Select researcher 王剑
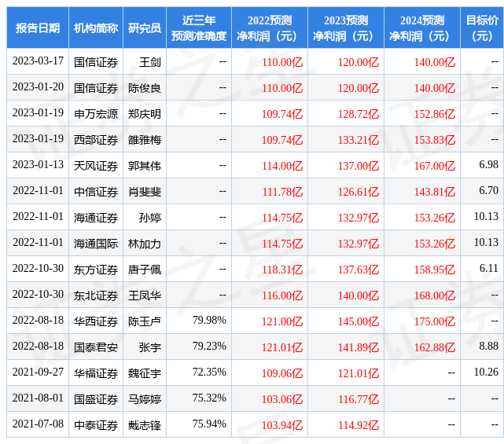 point(150,62)
